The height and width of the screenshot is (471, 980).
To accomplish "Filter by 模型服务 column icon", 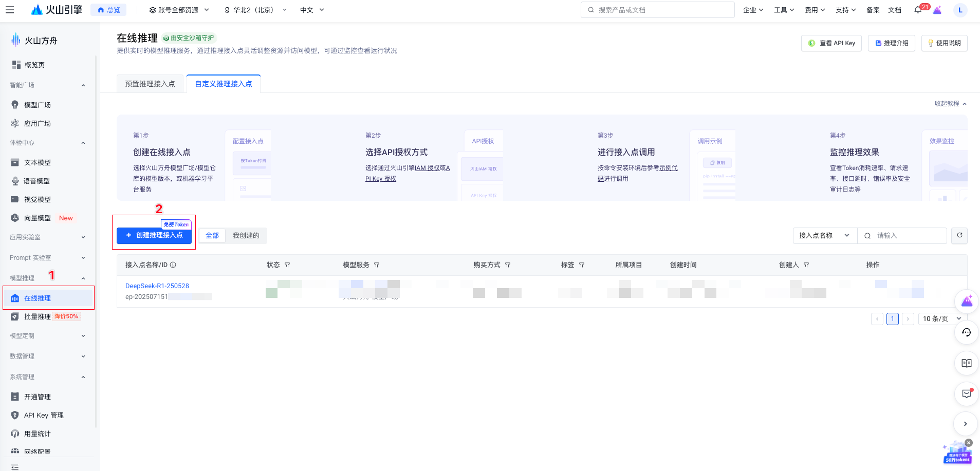I will tap(377, 265).
